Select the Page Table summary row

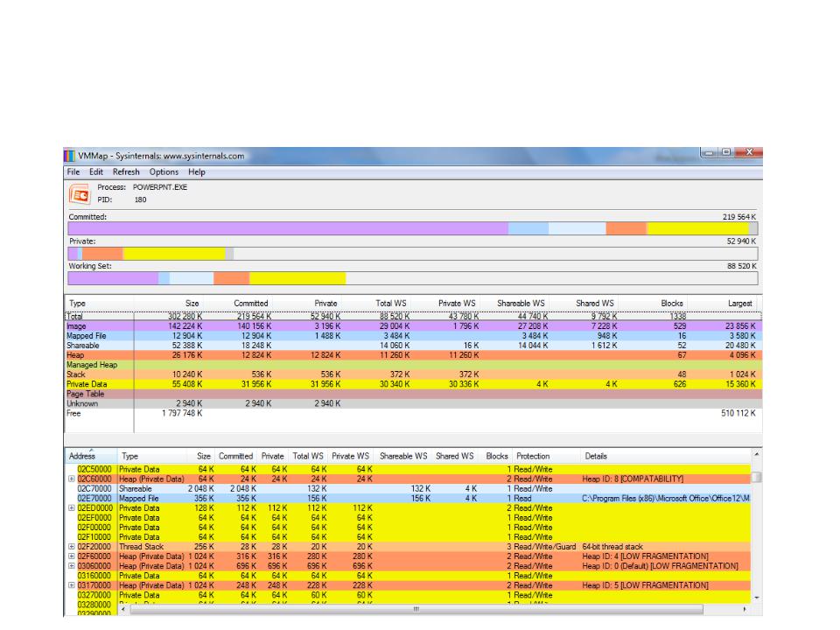coord(413,394)
